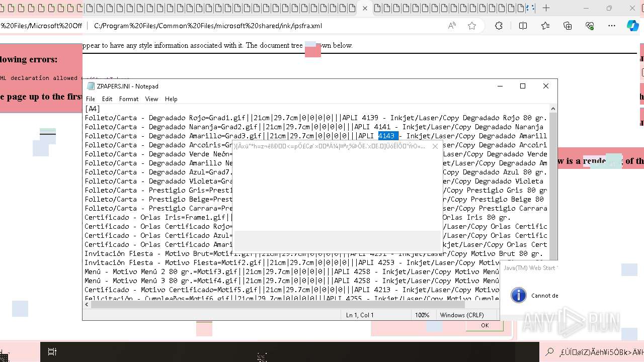Click the Notepad vertical scrollbar up arrow
This screenshot has width=644, height=362.
tap(553, 109)
